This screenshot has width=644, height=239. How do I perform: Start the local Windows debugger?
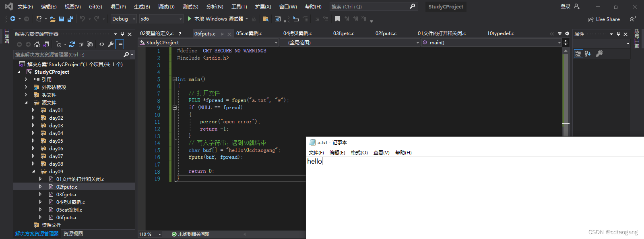coord(215,19)
